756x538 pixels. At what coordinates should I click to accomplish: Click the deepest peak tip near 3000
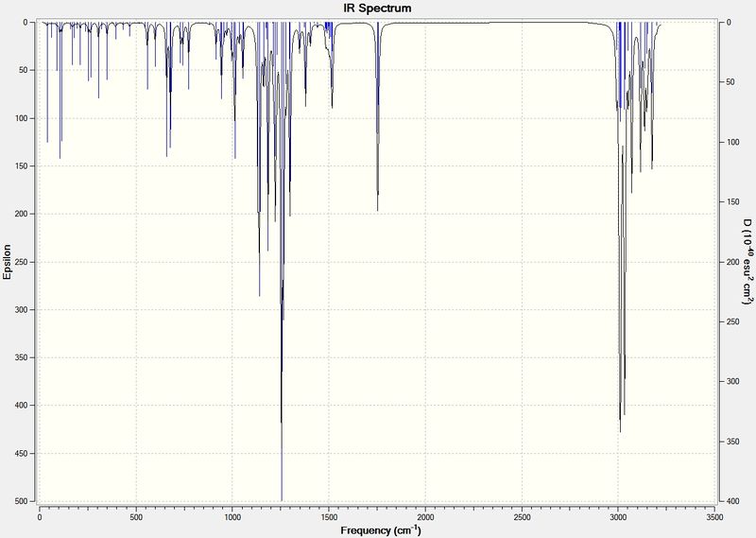click(x=620, y=431)
